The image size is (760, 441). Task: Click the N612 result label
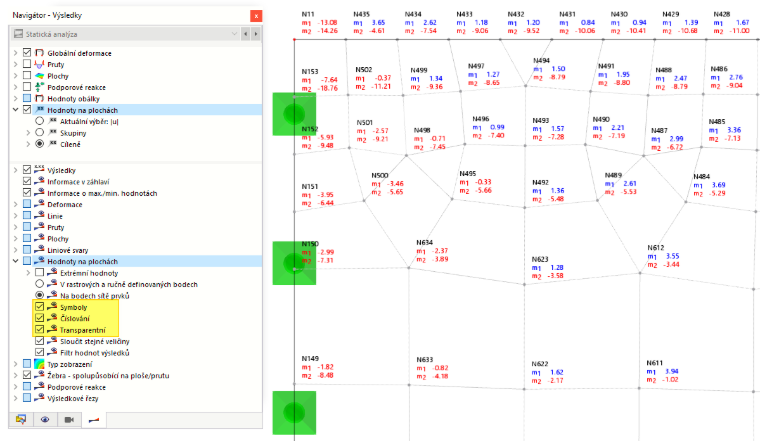tap(655, 247)
